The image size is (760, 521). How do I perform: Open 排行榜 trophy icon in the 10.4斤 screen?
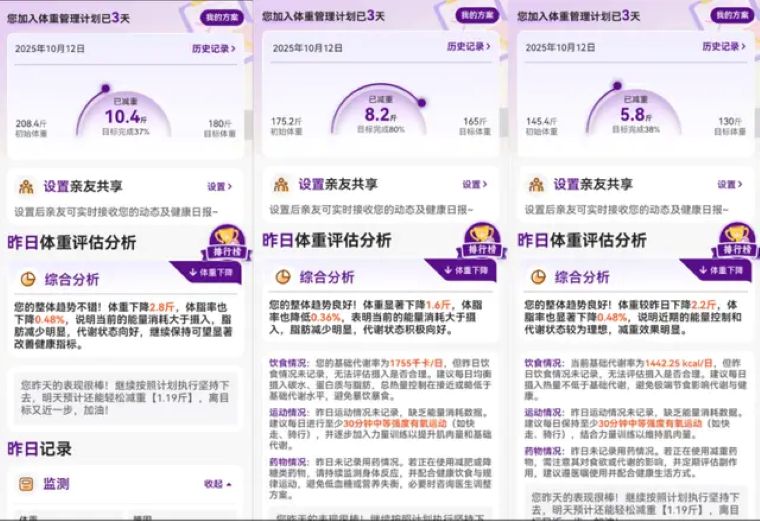[228, 237]
